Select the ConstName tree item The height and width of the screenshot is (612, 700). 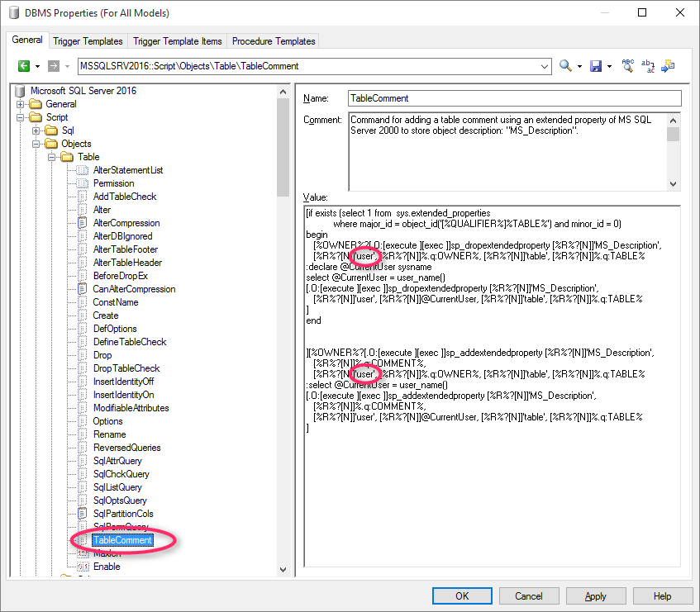(116, 302)
